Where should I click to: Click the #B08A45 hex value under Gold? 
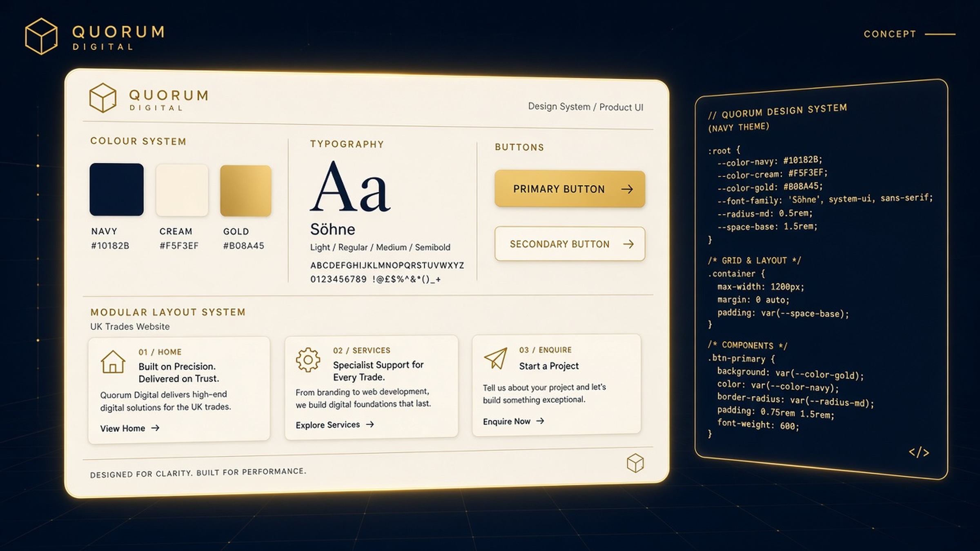click(x=244, y=246)
